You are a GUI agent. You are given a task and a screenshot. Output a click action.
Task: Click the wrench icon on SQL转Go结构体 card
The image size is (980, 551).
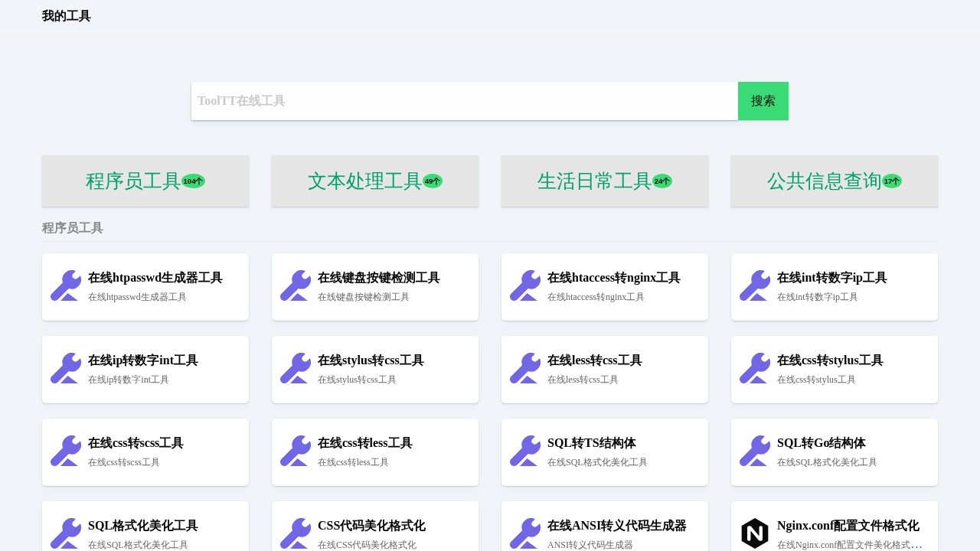[x=754, y=451]
